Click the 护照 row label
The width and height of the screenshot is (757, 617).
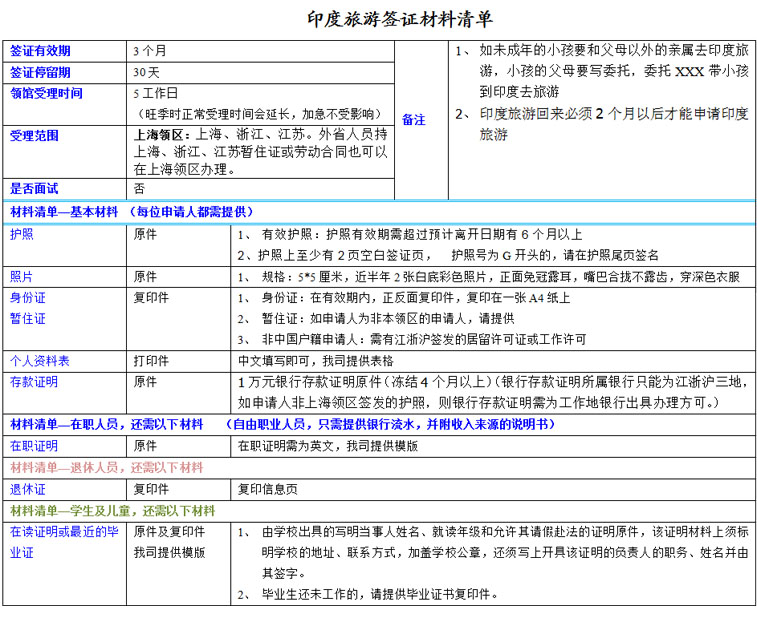tap(22, 234)
